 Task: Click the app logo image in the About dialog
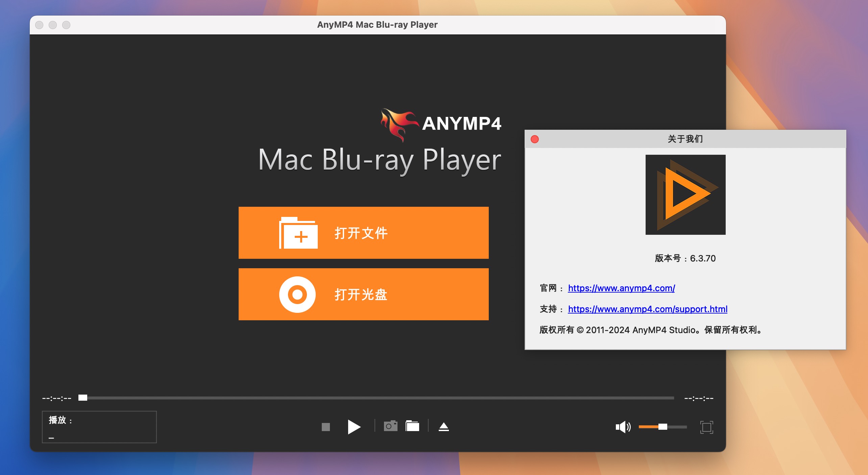[x=685, y=195]
